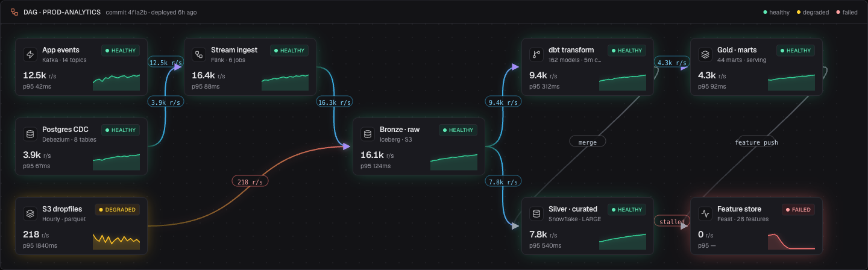The width and height of the screenshot is (868, 270).
Task: Select the S3 dropfiles DEGRADED badge
Action: coord(118,209)
